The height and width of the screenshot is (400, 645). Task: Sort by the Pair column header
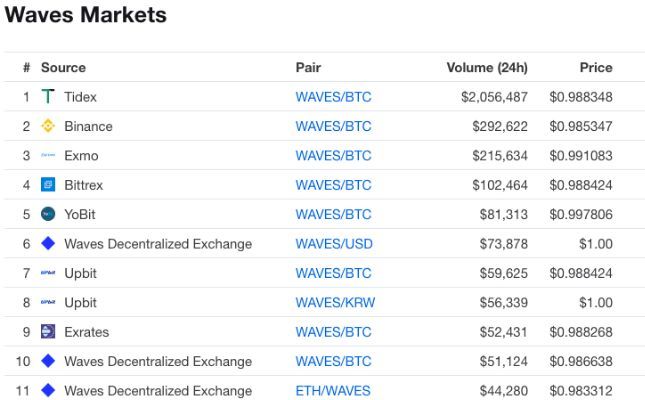308,68
